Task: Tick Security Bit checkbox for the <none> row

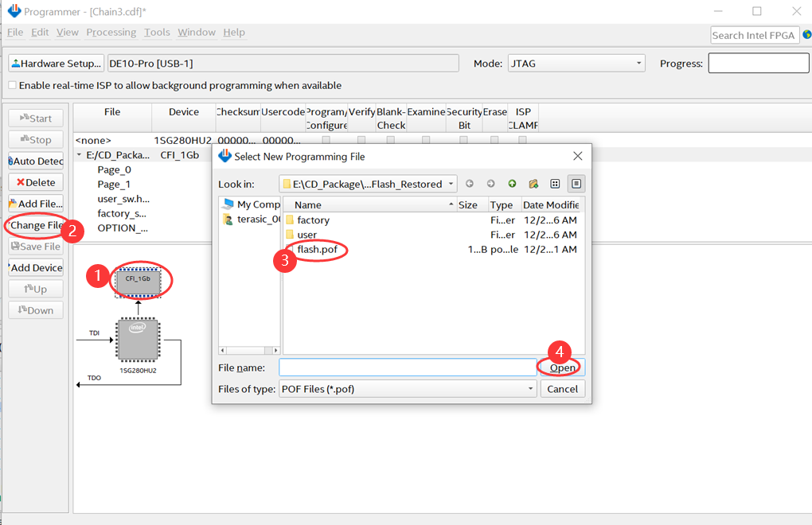Action: pos(463,140)
